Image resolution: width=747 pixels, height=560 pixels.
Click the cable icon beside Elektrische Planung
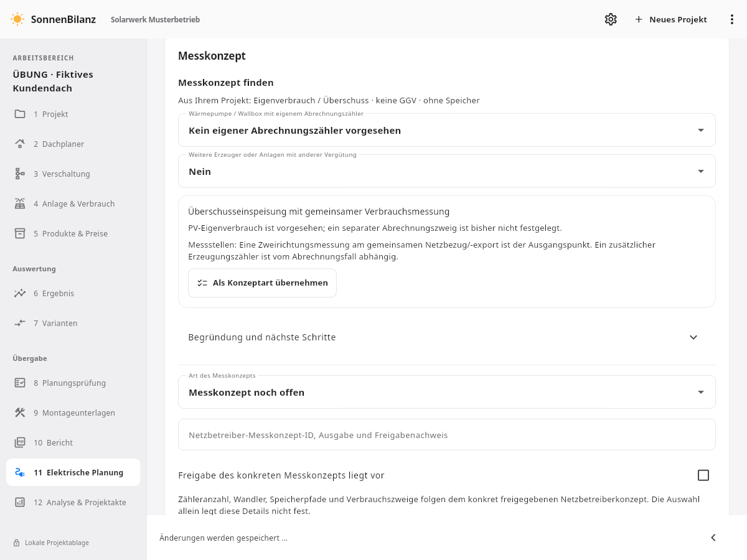click(20, 472)
